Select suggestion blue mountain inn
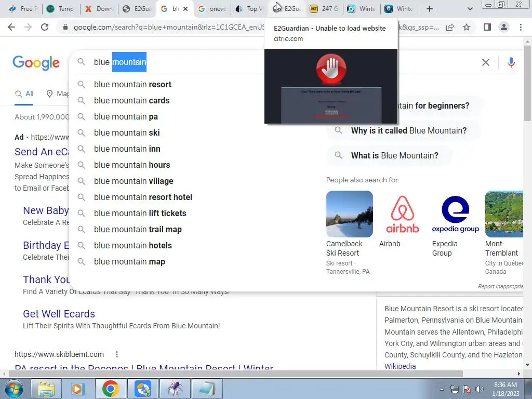532x399 pixels. coord(127,149)
